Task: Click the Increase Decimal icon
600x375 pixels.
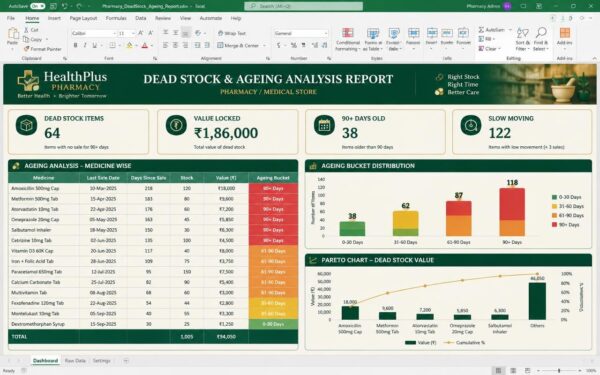Action: 315,46
